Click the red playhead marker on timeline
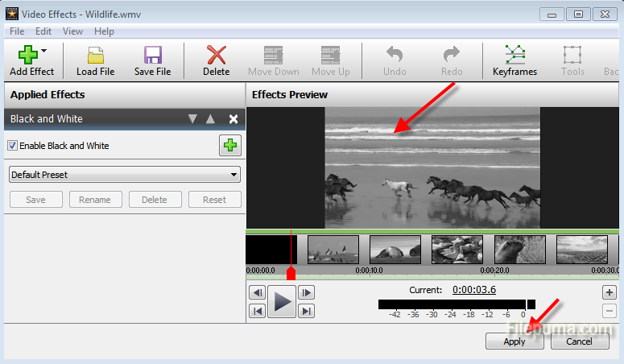 tap(291, 274)
